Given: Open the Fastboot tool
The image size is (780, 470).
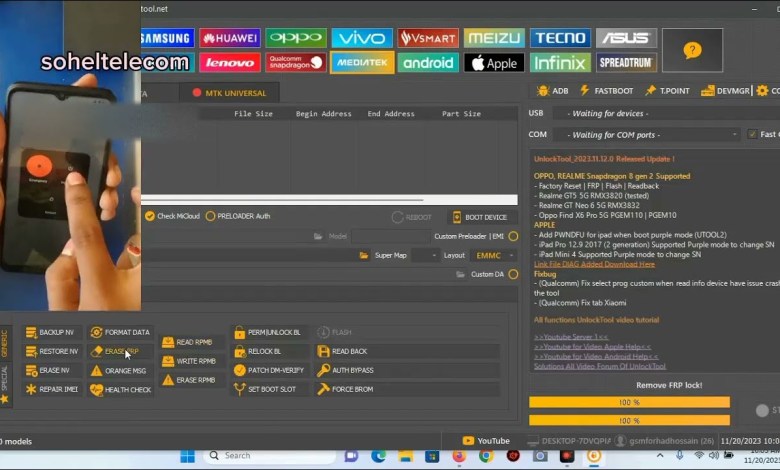Looking at the screenshot, I should tap(607, 91).
